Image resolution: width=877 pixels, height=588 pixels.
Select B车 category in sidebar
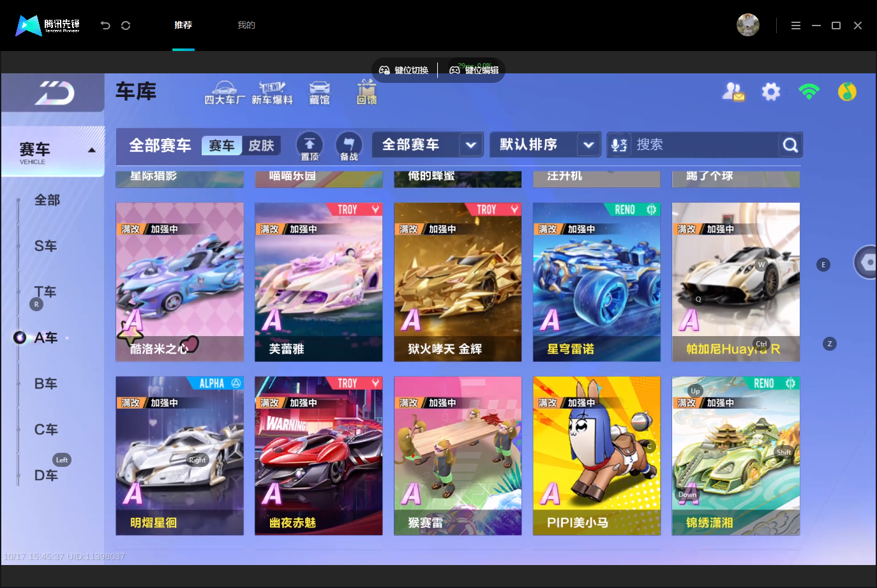[x=46, y=384]
